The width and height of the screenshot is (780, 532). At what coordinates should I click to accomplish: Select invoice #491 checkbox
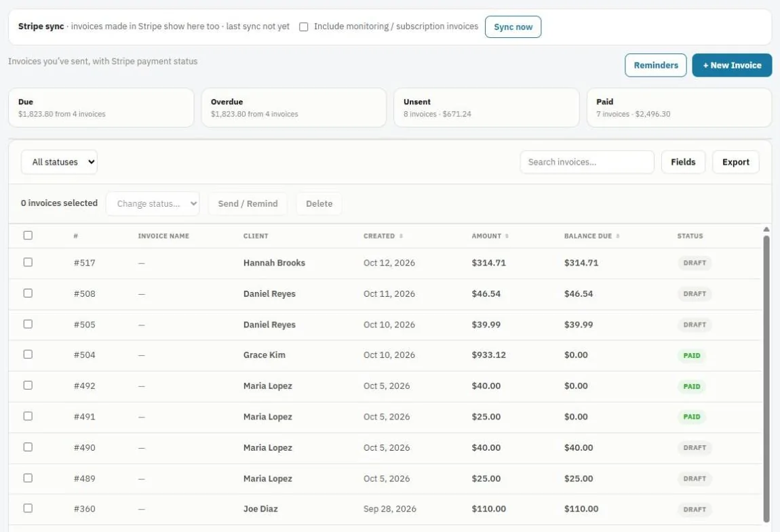(x=28, y=415)
